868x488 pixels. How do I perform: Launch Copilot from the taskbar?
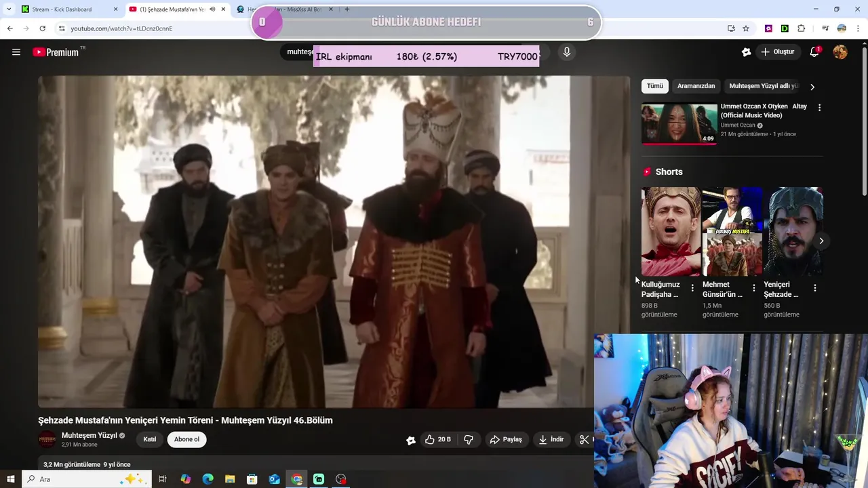click(x=186, y=479)
